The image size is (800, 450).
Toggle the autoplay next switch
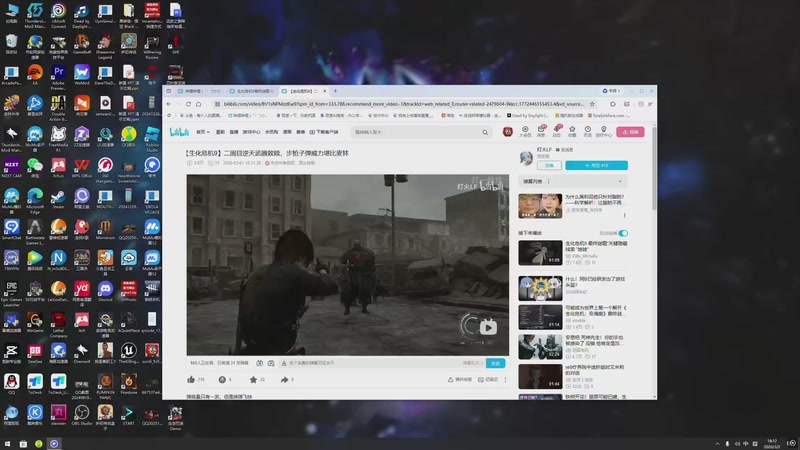(x=623, y=233)
